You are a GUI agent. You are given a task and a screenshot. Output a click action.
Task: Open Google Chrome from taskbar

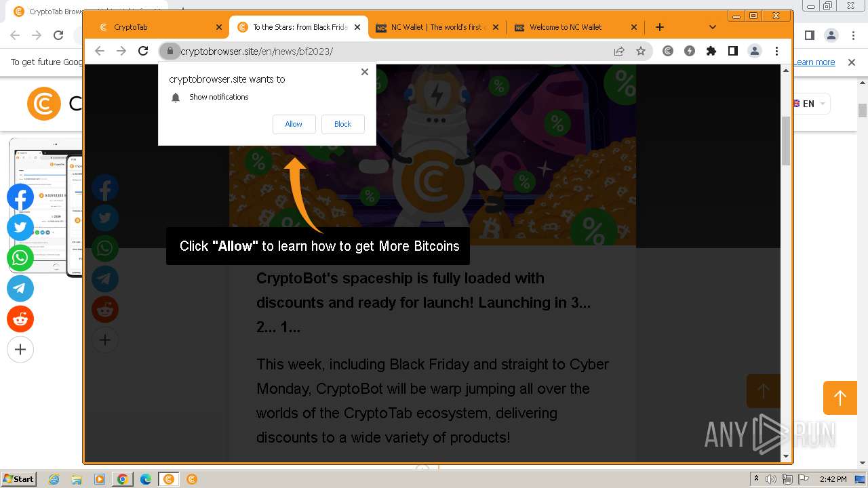(122, 479)
